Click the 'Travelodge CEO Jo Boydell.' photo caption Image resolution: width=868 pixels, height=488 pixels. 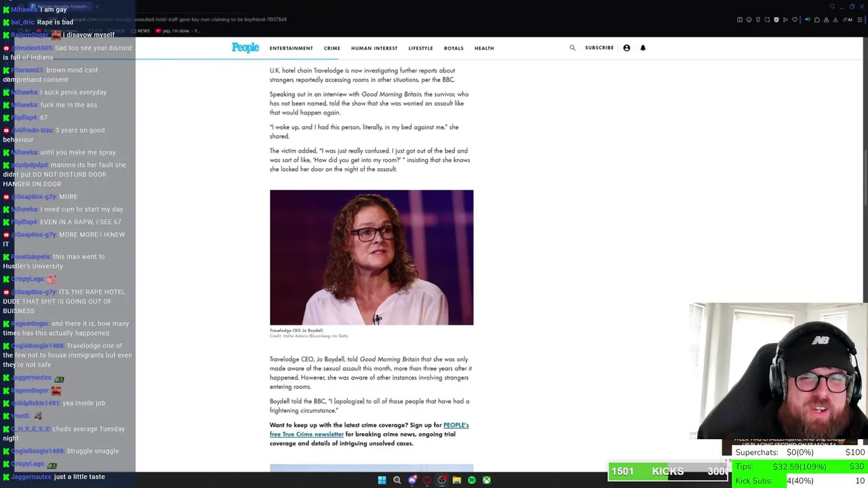pyautogui.click(x=296, y=330)
